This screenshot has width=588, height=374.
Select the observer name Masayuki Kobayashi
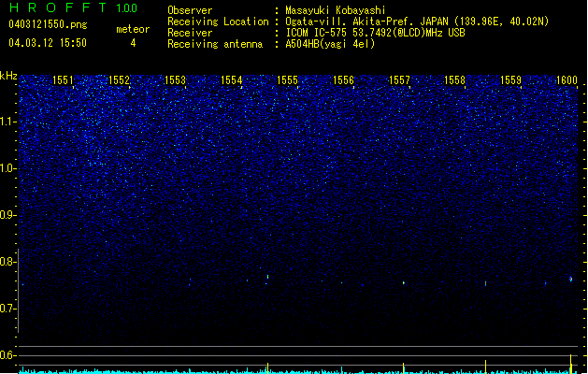tap(336, 10)
